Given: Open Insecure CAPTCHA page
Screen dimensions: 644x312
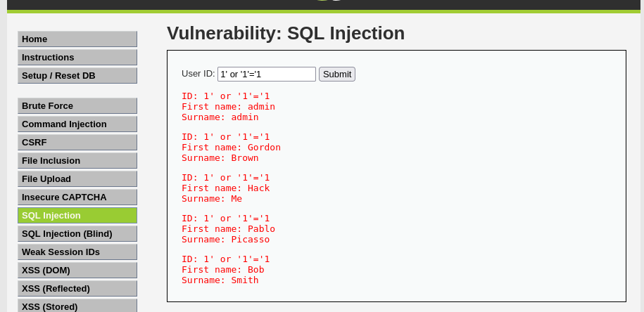Looking at the screenshot, I should (77, 197).
